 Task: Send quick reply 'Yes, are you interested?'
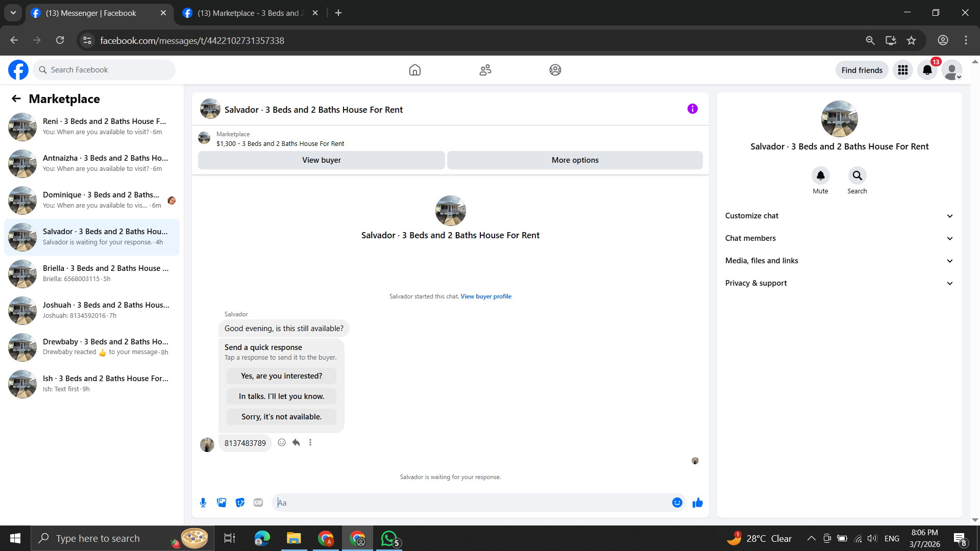coord(282,376)
